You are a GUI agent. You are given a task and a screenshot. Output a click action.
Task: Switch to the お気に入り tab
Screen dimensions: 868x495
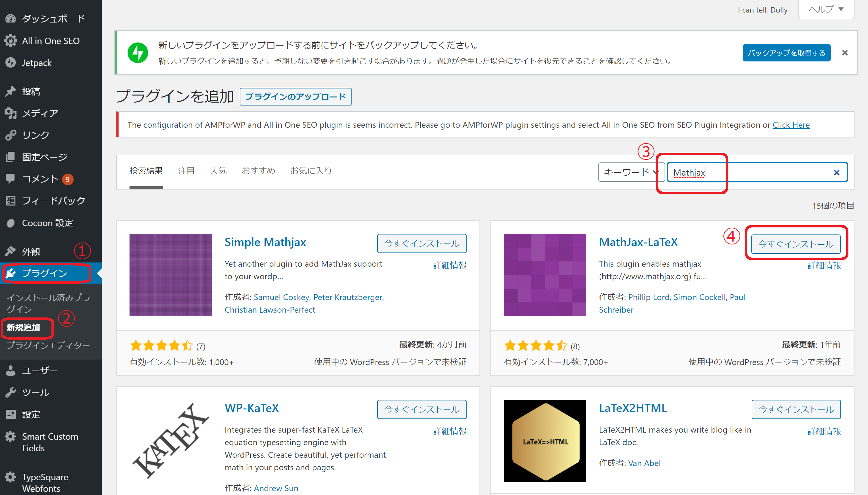(311, 171)
